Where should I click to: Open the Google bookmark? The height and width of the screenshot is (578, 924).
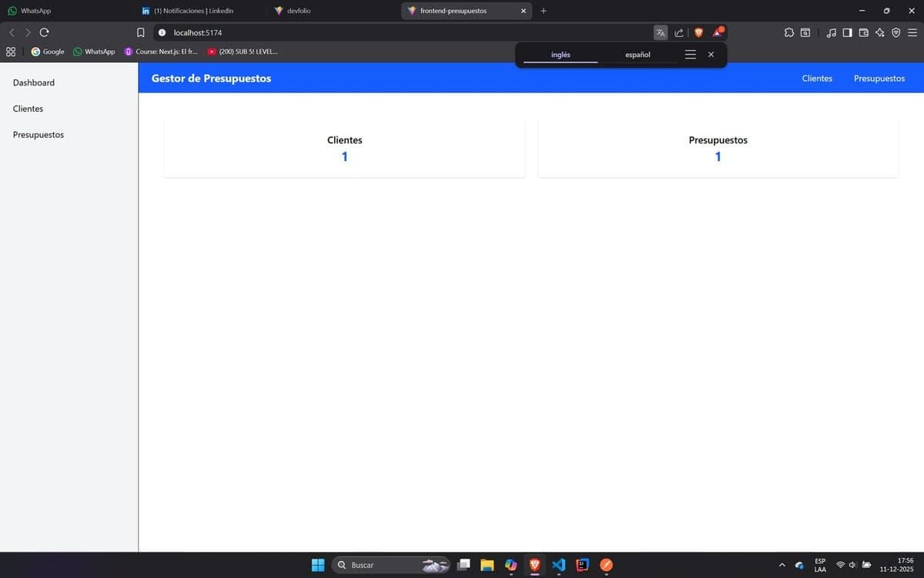coord(48,52)
